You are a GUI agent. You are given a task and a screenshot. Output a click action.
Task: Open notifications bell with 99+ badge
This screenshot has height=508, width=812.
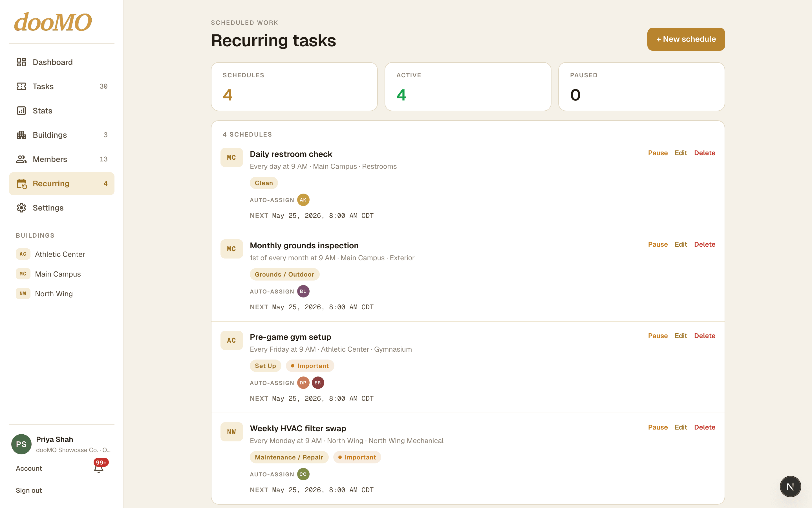(99, 468)
